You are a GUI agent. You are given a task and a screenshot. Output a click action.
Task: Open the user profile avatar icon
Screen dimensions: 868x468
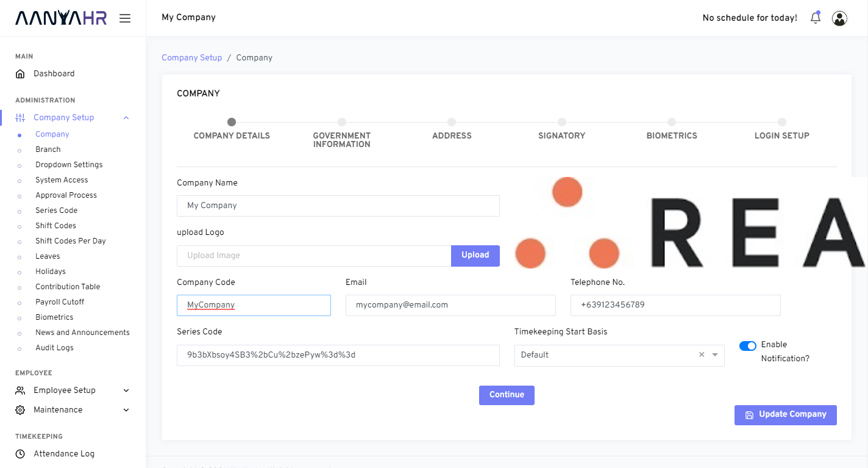(x=839, y=18)
